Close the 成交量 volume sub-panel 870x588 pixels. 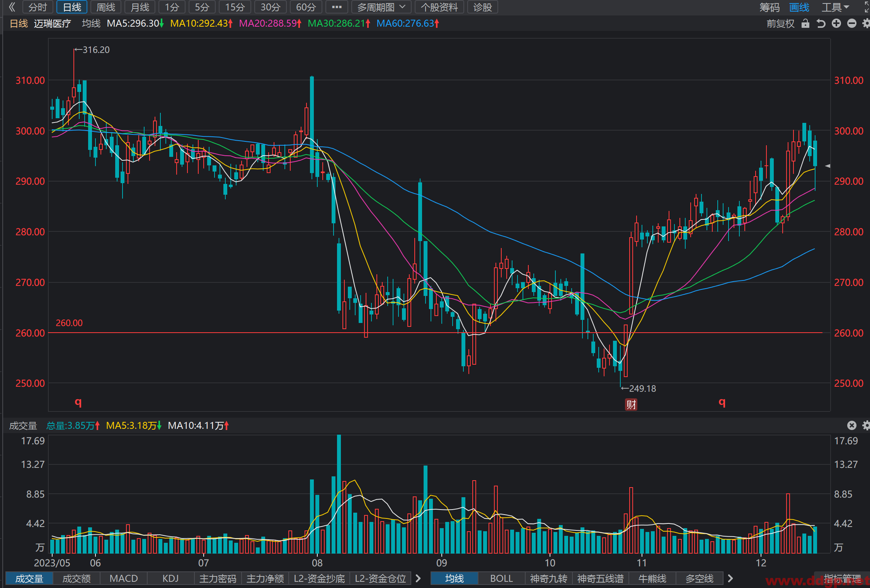click(x=852, y=425)
